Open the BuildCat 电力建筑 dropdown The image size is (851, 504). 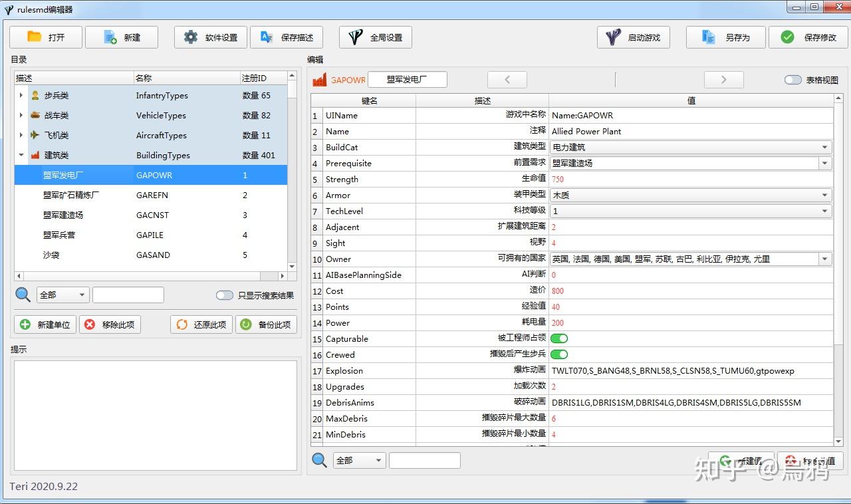coord(691,147)
